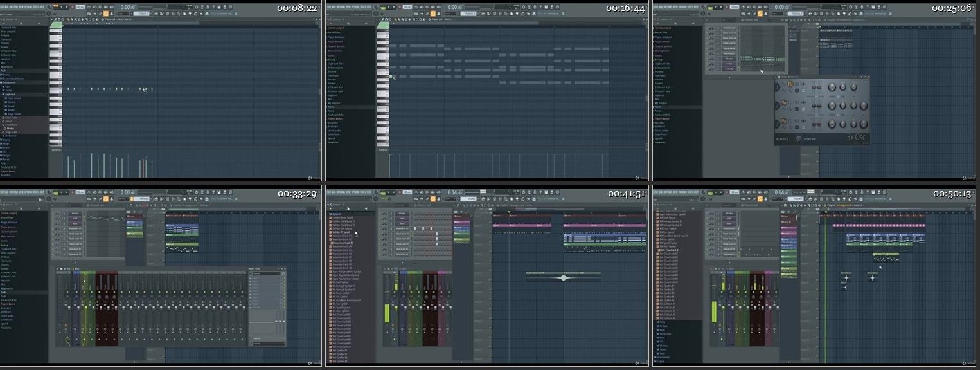Open the Pattern 1 selector in the 00:08:22 frame
This screenshot has height=370, width=980.
142,13
